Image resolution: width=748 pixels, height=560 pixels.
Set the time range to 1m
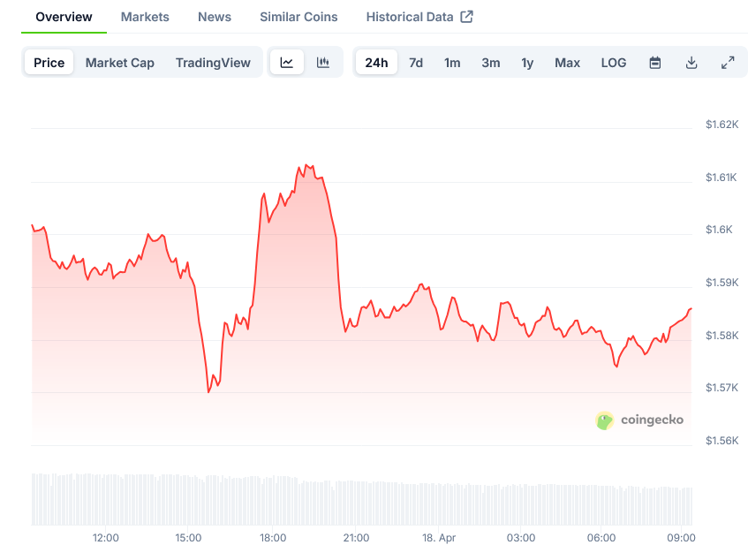coord(452,63)
